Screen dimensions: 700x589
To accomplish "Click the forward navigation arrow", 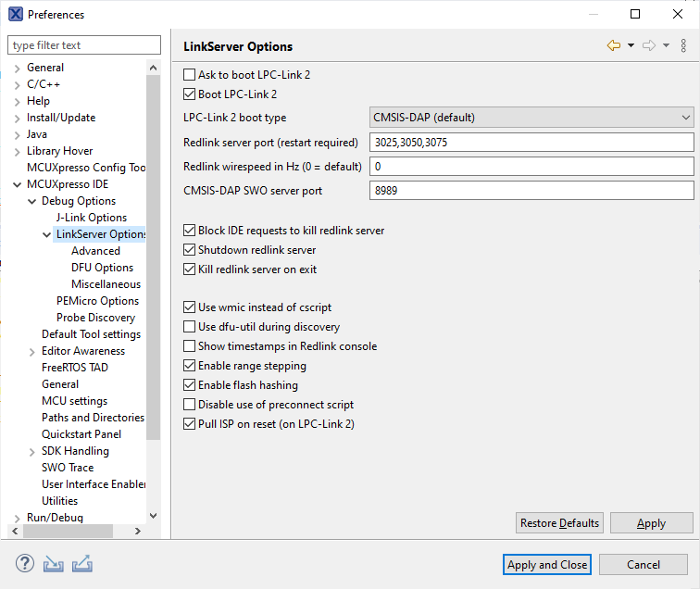I will coord(649,45).
